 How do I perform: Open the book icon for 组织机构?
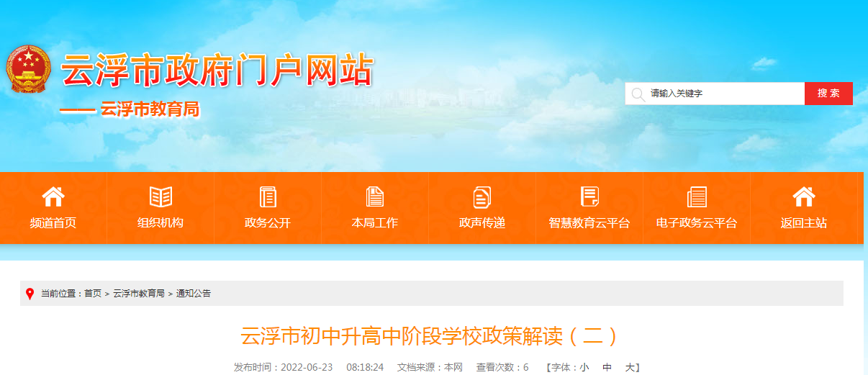[161, 196]
